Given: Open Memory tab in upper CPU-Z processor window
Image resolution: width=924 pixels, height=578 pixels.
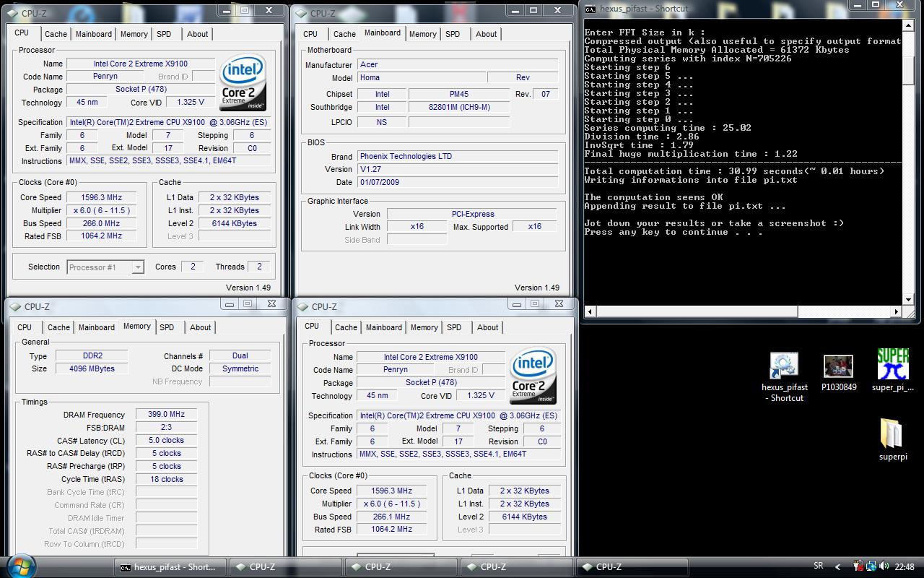Looking at the screenshot, I should click(134, 34).
